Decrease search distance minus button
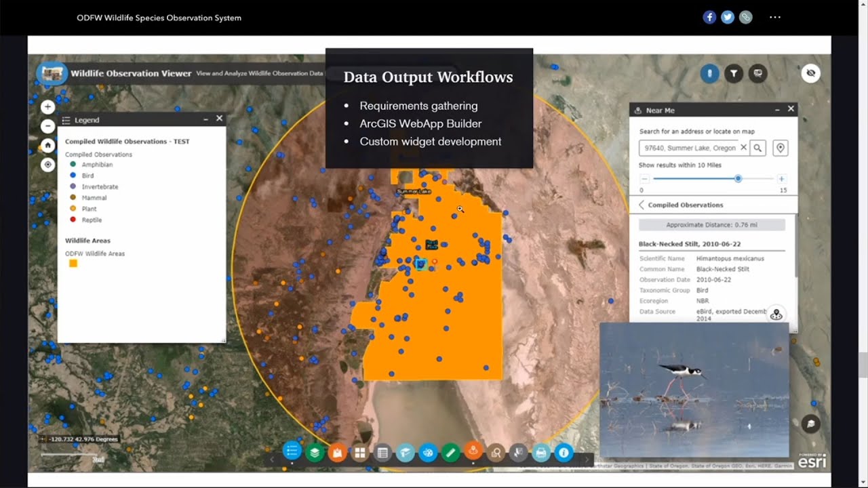This screenshot has height=488, width=868. tap(645, 179)
